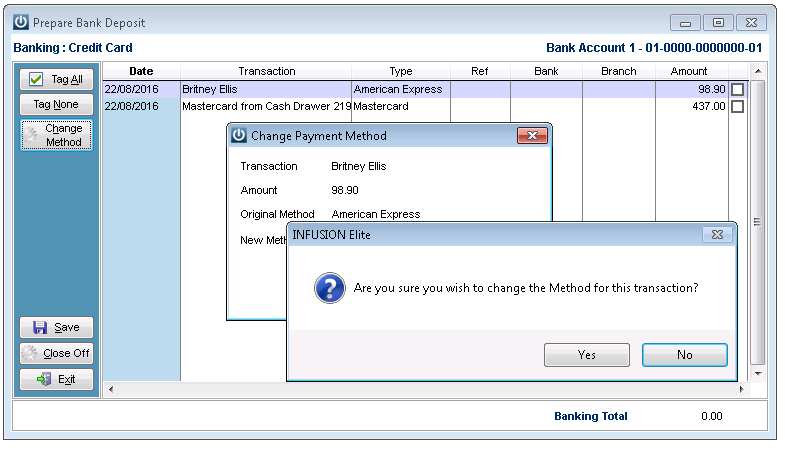Image resolution: width=785 pixels, height=452 pixels.
Task: Select the Mastercard from Cash Drawer transaction
Action: click(266, 107)
